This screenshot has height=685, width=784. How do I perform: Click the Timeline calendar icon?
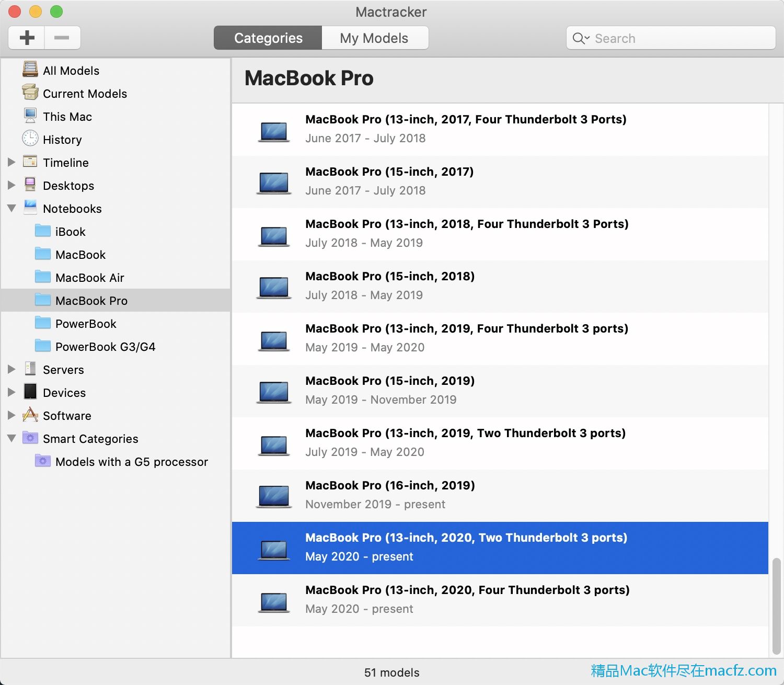tap(30, 162)
